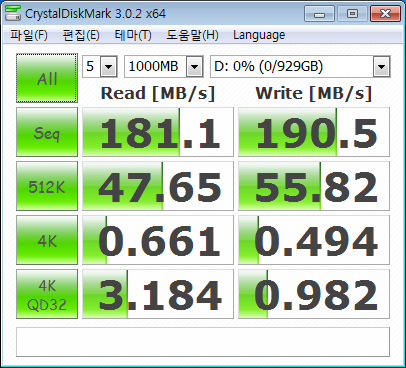Run the Seq benchmark
Image resolution: width=406 pixels, height=368 pixels.
click(47, 132)
